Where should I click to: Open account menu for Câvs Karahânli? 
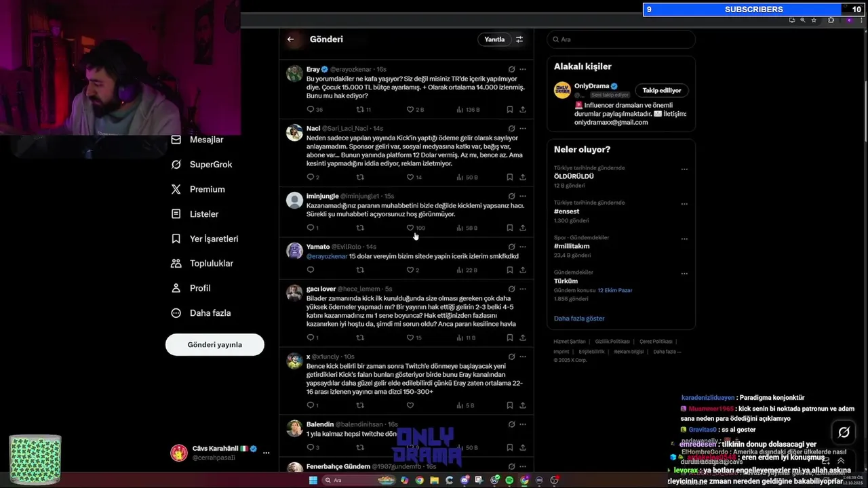click(220, 453)
